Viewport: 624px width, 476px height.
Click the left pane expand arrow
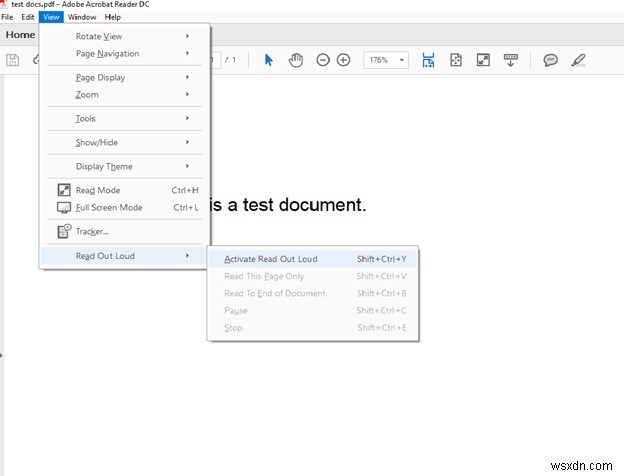point(2,355)
